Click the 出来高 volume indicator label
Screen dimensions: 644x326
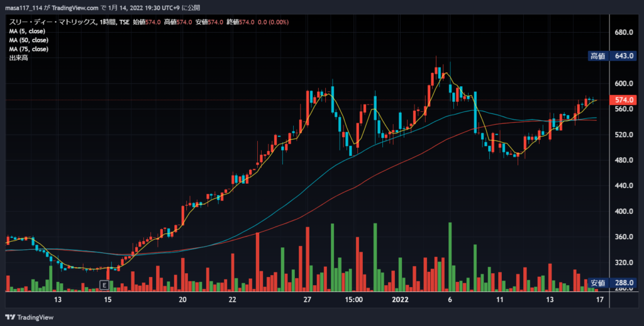tap(18, 58)
